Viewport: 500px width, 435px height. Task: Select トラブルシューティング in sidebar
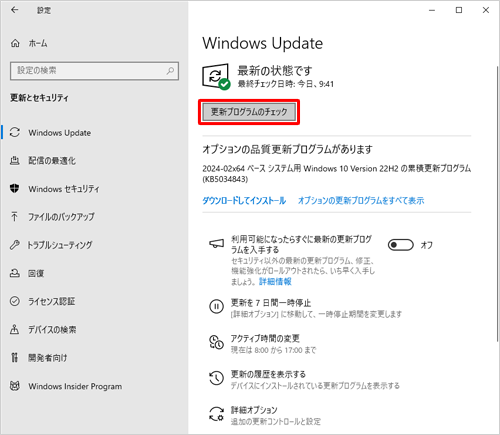(x=60, y=245)
